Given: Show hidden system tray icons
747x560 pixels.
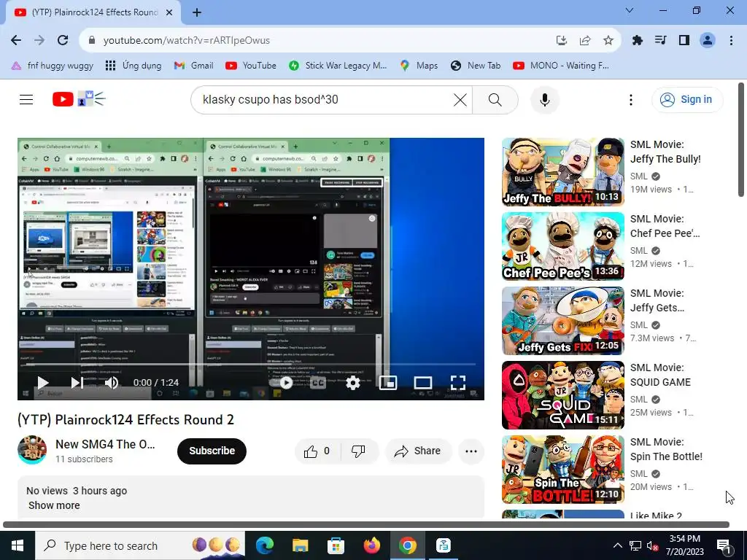Looking at the screenshot, I should [x=617, y=545].
